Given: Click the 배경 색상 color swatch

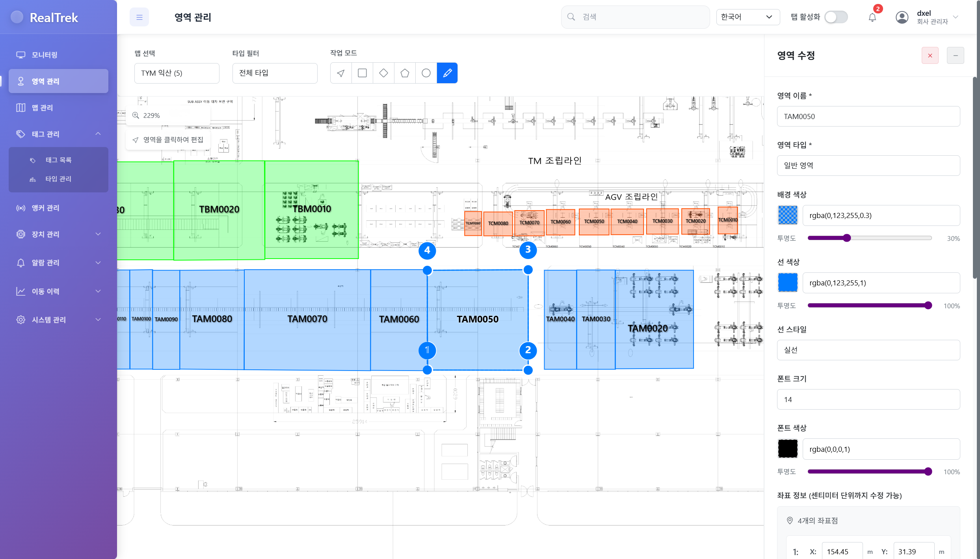Looking at the screenshot, I should [787, 216].
